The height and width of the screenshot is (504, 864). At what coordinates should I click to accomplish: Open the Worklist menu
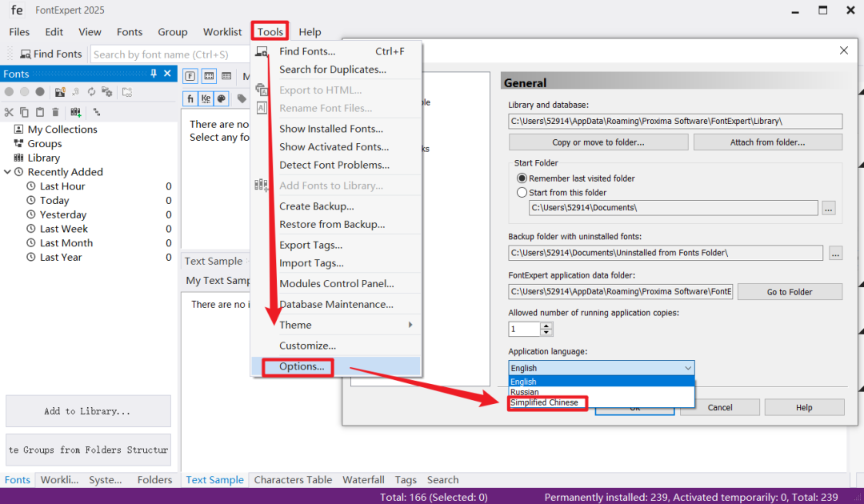pyautogui.click(x=222, y=32)
